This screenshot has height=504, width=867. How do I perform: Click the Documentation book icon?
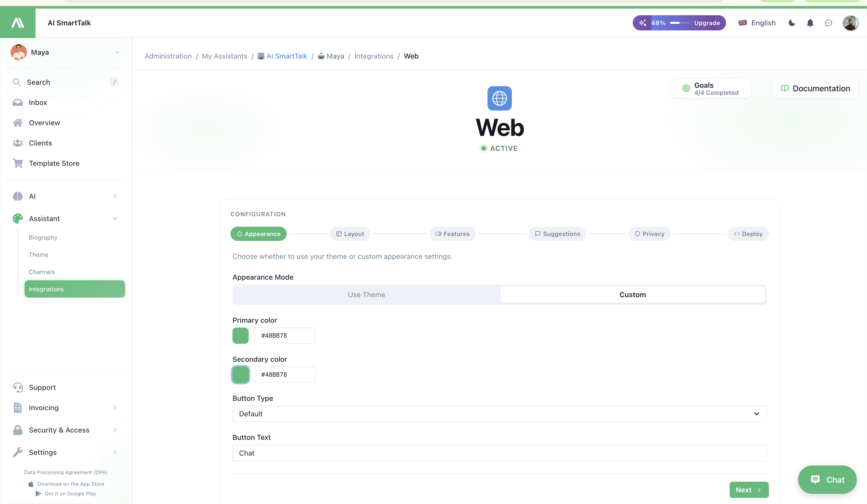point(784,88)
